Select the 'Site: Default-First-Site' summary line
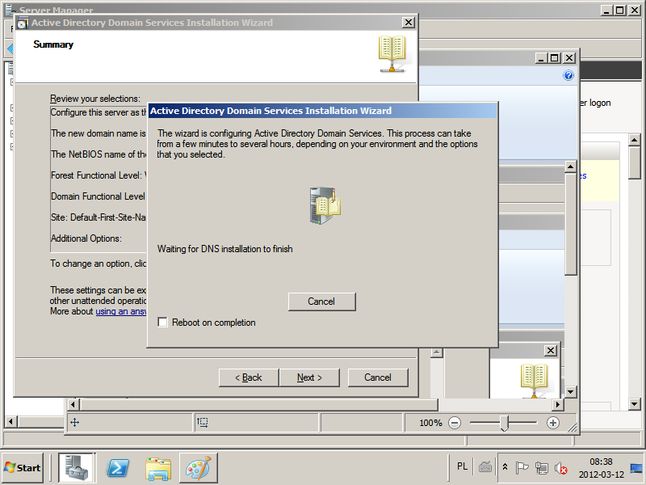 coord(98,217)
